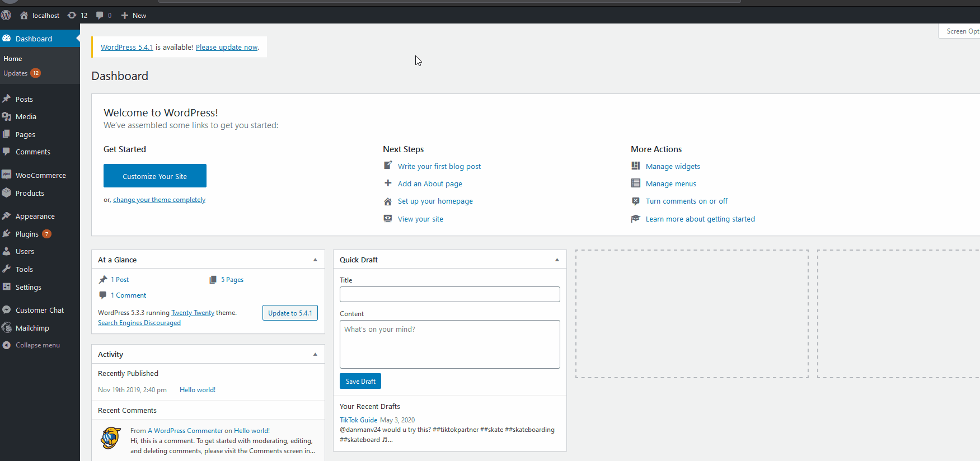
Task: Click the Quick Draft Title input field
Action: pos(450,294)
